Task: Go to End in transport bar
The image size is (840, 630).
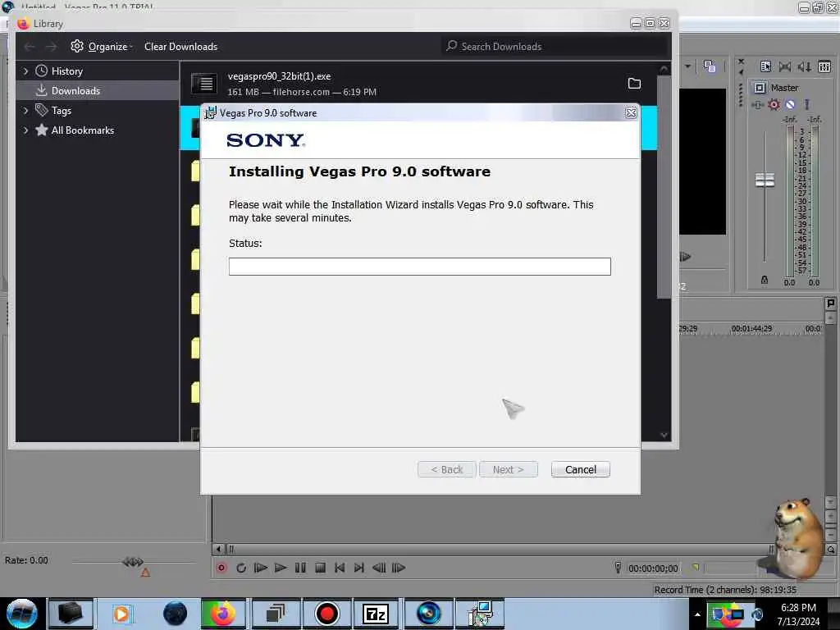Action: [x=359, y=568]
